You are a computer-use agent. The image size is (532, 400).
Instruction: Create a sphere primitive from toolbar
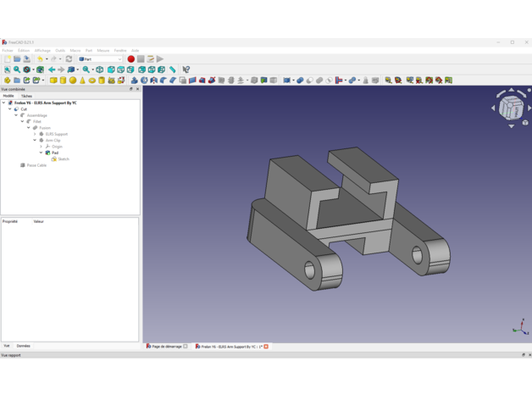[x=73, y=81]
